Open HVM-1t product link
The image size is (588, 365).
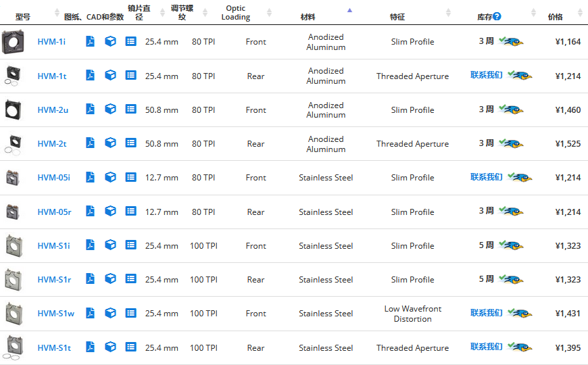point(52,76)
